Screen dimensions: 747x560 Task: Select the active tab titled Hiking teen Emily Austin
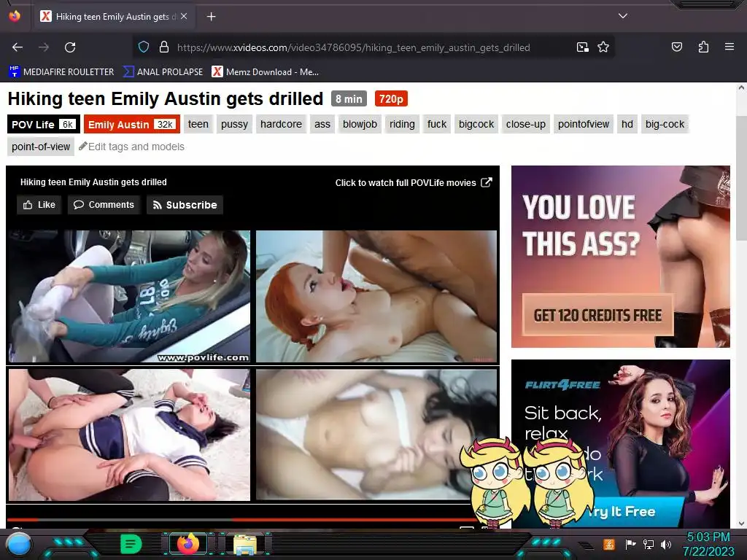coord(113,17)
